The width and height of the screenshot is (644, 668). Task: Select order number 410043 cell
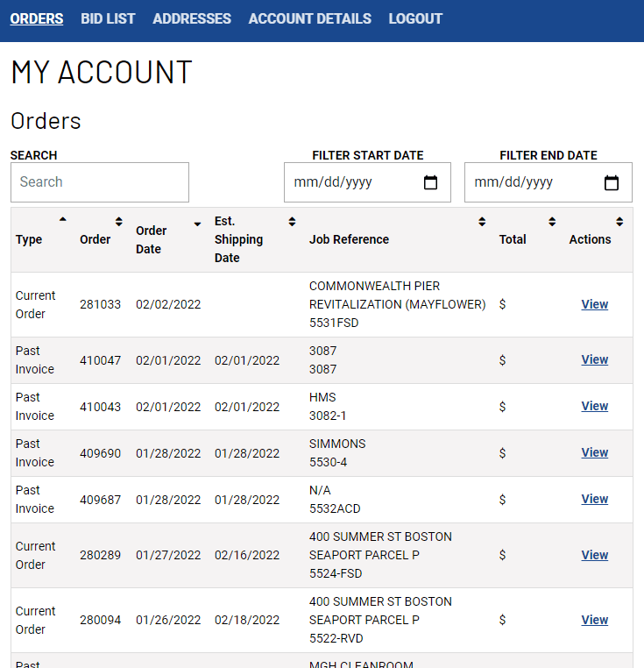[100, 407]
